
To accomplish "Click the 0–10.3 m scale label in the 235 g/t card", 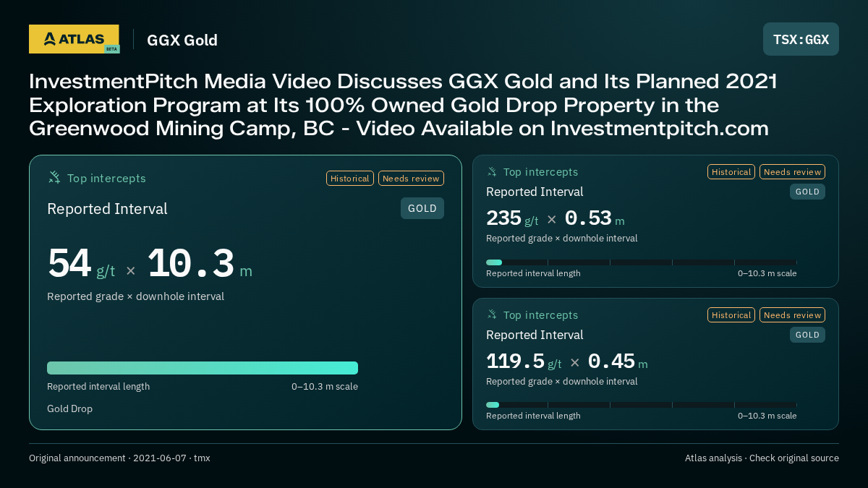I will tap(767, 273).
